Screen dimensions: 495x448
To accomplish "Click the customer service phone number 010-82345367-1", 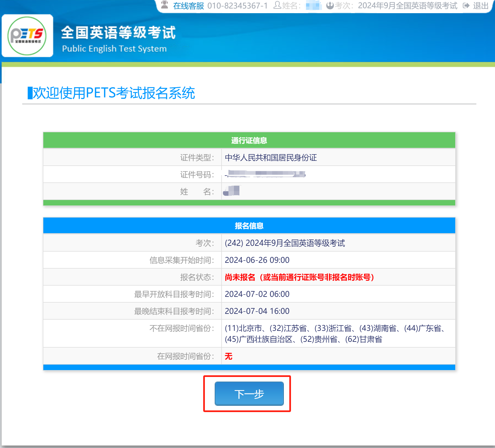I will coord(237,6).
